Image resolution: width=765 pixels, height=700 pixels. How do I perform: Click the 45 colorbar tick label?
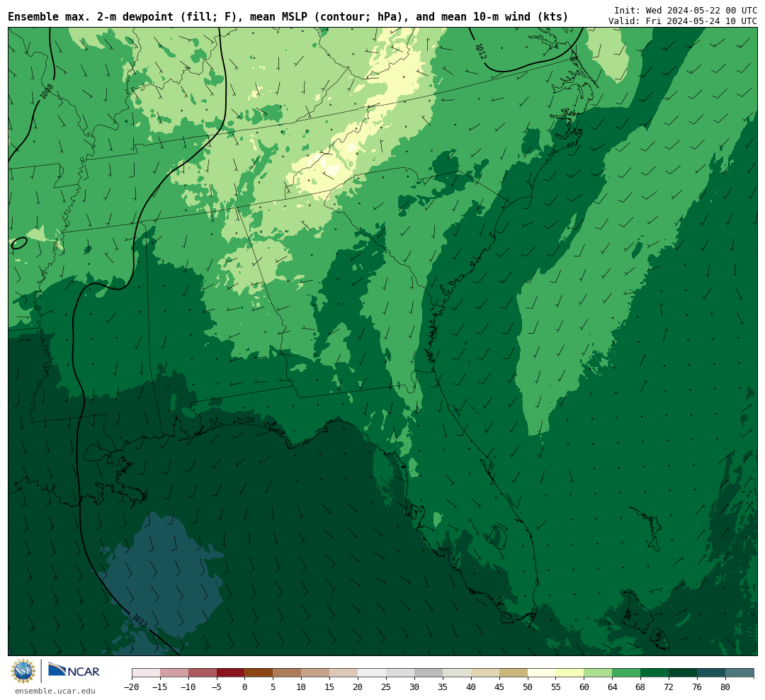[499, 687]
